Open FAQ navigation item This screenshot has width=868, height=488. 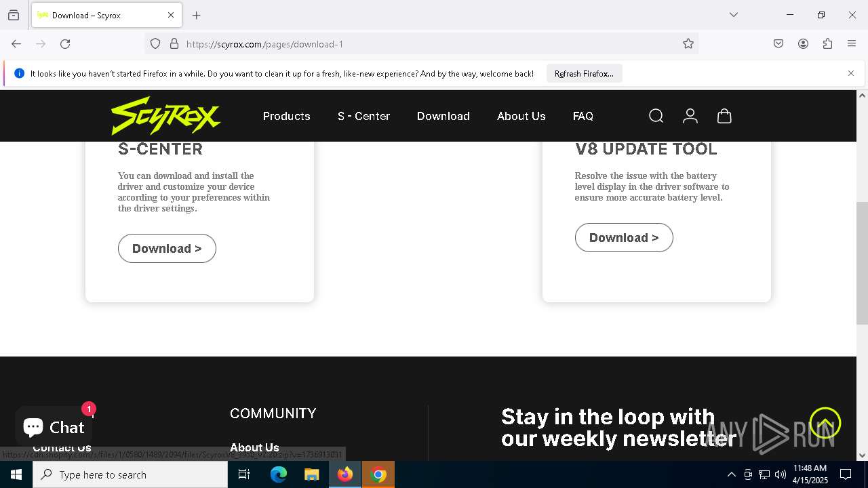coord(583,116)
